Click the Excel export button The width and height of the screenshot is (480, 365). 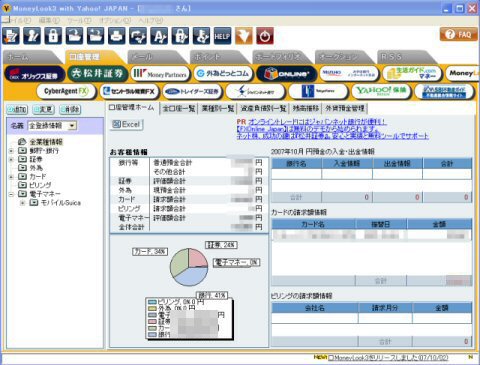tap(127, 125)
